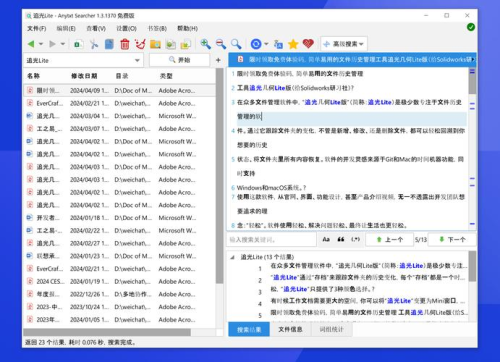Click the red heart icon

coord(308,44)
